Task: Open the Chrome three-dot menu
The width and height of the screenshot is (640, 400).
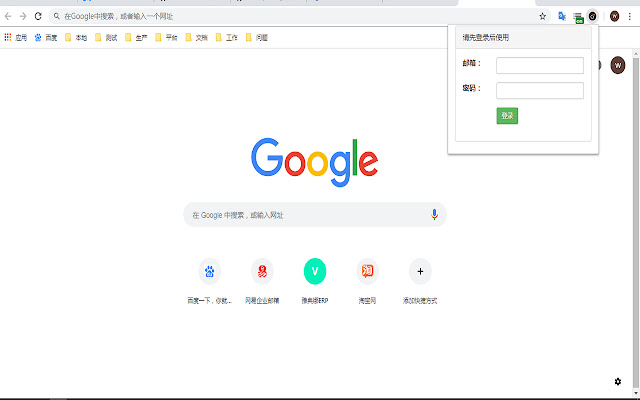Action: (x=630, y=16)
